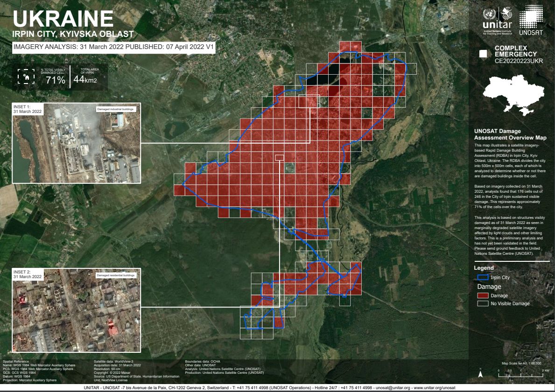Image resolution: width=555 pixels, height=392 pixels.
Task: Click the Legend heading
Action: 484,268
